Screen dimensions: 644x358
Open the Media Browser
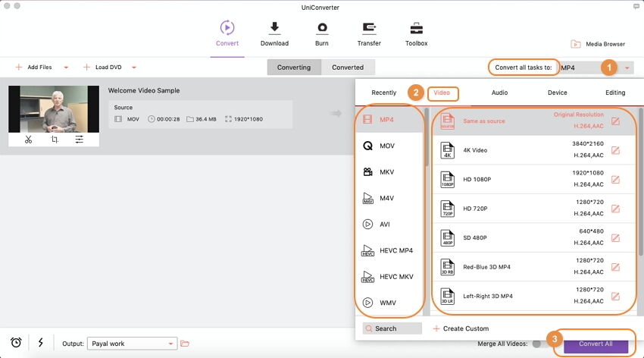click(598, 44)
